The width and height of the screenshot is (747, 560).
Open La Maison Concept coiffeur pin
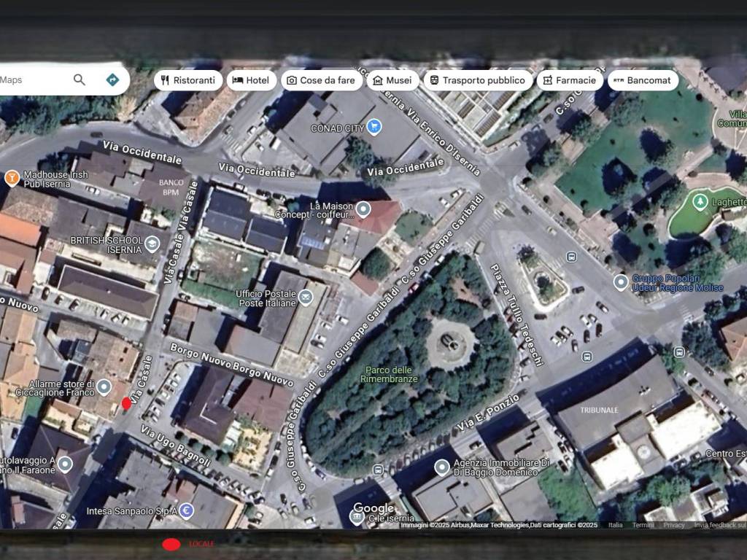(x=363, y=211)
